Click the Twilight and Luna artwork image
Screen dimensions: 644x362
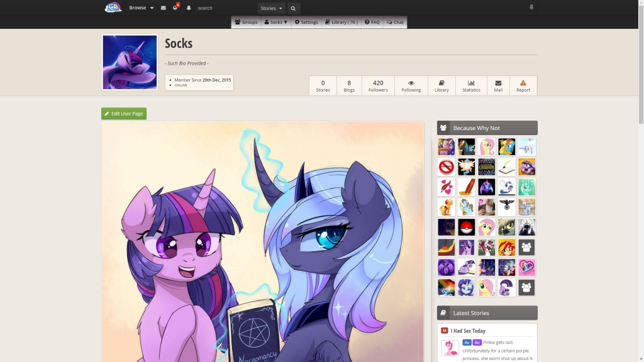click(x=263, y=242)
